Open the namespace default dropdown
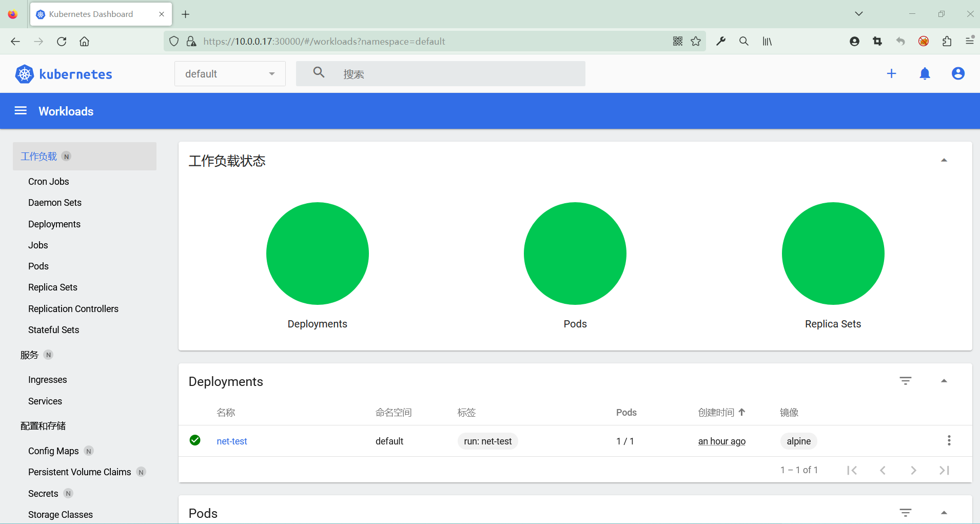The width and height of the screenshot is (980, 524). click(x=230, y=74)
